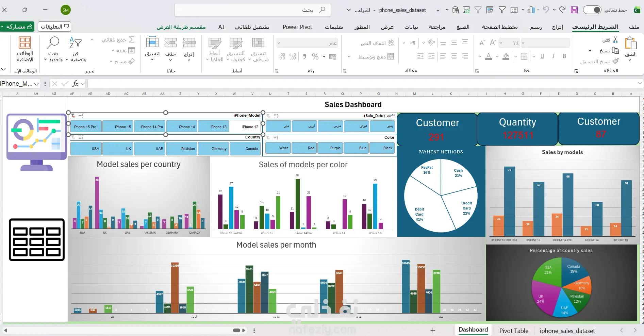Click the new sheet plus icon
Viewport: 644px width, 336px height.
pos(433,330)
